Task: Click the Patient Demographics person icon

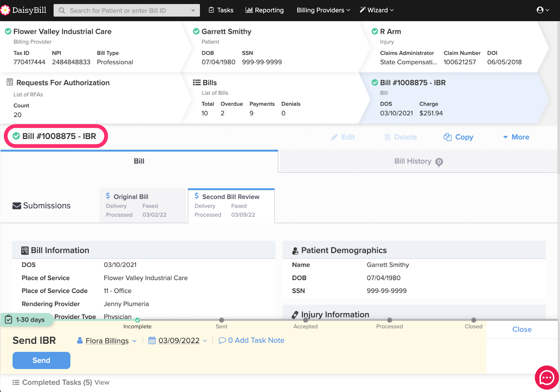Action: click(x=295, y=251)
